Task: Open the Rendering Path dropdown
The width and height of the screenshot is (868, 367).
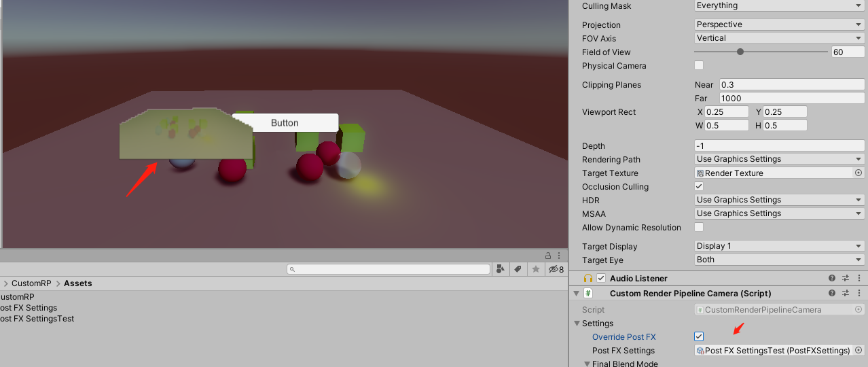Action: pyautogui.click(x=779, y=159)
